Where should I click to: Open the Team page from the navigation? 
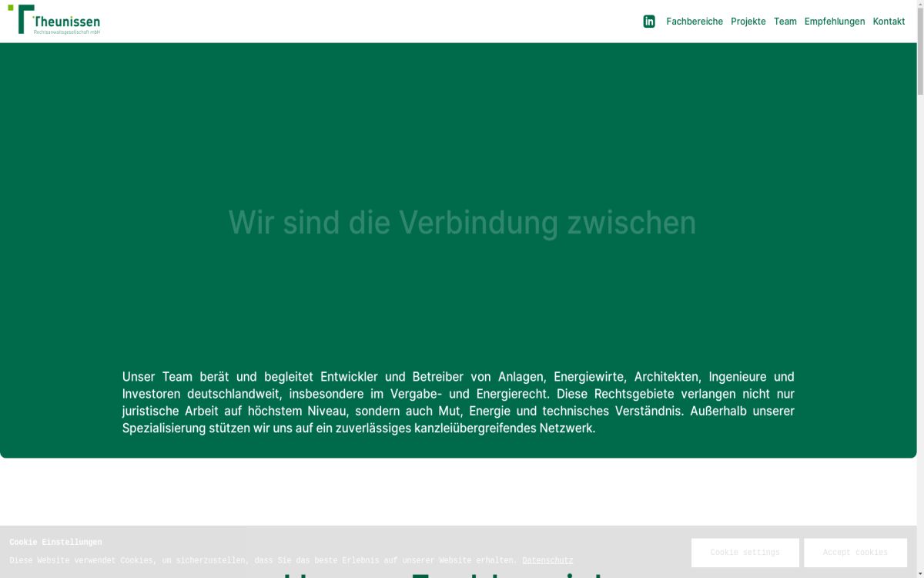tap(785, 21)
